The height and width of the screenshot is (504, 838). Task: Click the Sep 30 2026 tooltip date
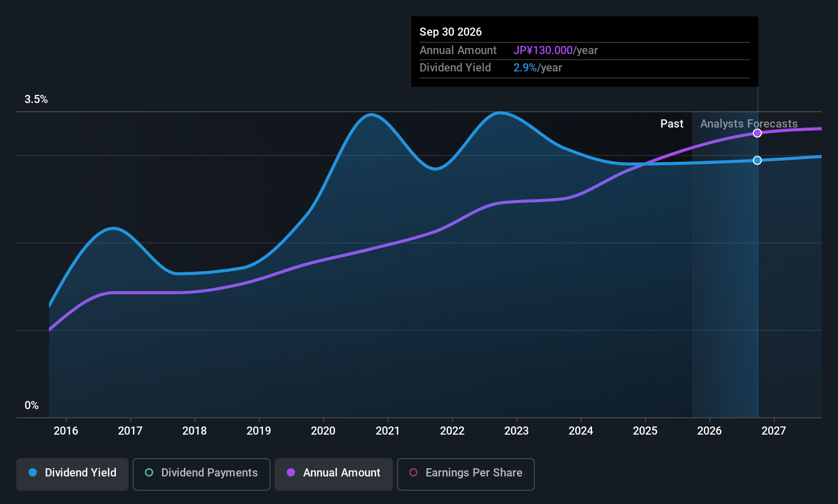451,32
